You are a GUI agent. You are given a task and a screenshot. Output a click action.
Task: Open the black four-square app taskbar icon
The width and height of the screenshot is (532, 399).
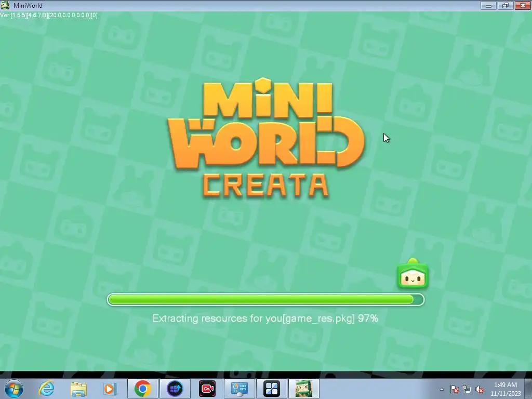click(x=271, y=389)
